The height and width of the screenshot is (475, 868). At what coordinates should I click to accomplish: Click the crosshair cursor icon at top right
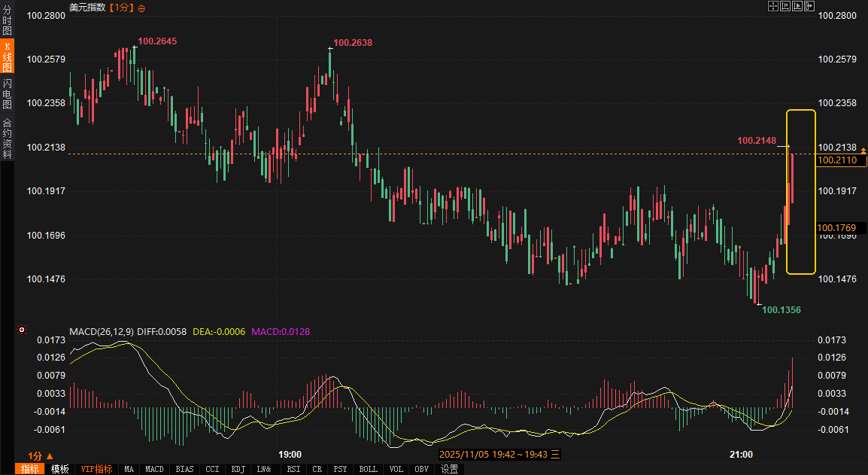(x=772, y=6)
